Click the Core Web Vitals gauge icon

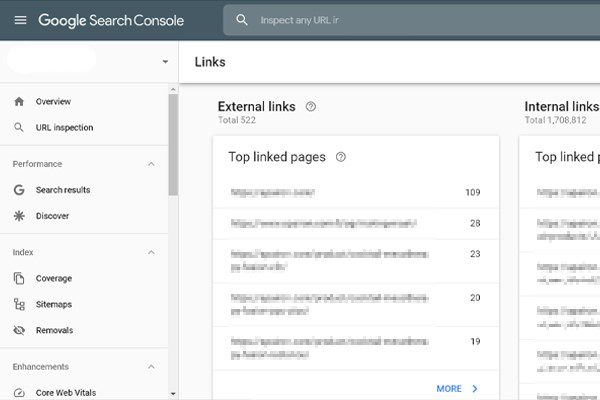(x=19, y=393)
